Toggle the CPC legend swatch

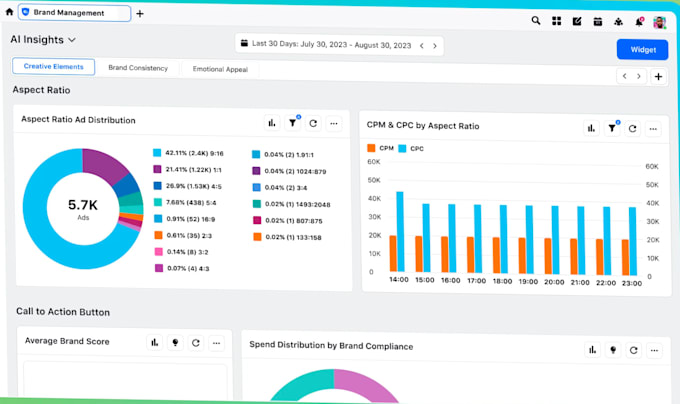402,148
